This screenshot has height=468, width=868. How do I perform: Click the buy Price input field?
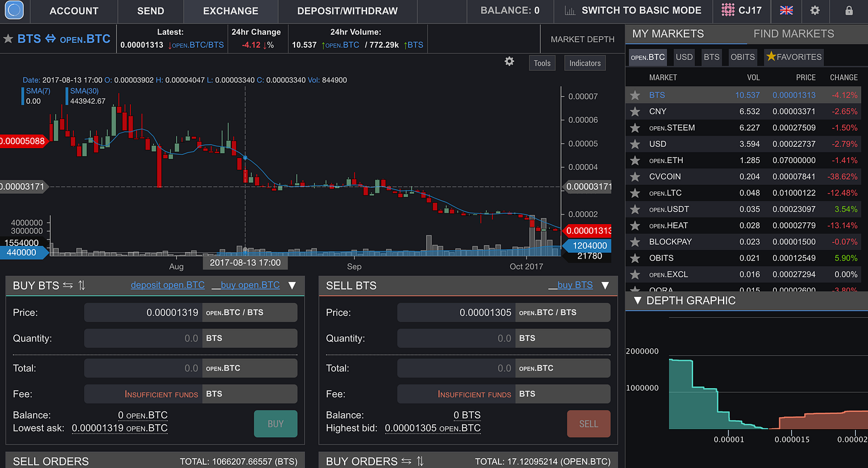click(x=143, y=312)
